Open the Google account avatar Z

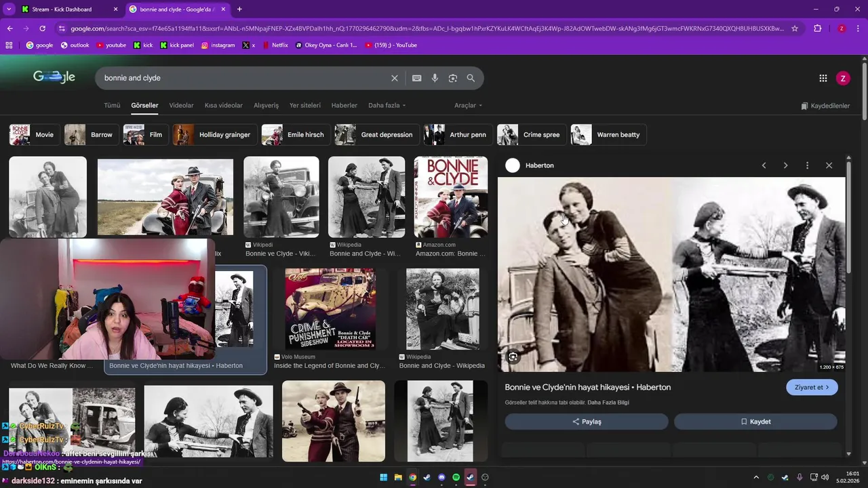(843, 78)
